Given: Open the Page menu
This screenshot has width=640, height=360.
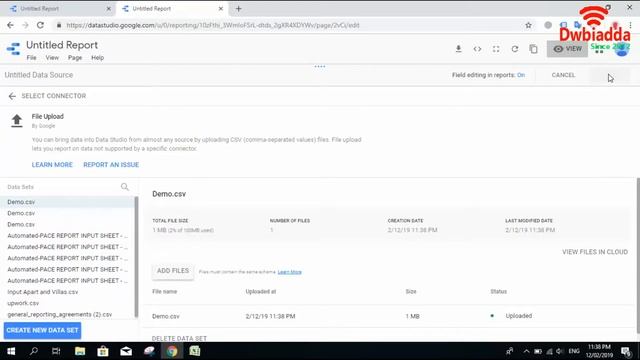Looking at the screenshot, I should coord(75,58).
